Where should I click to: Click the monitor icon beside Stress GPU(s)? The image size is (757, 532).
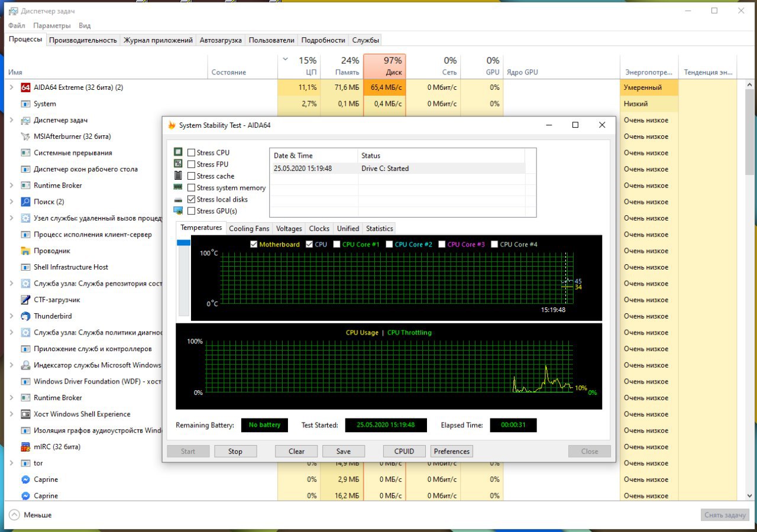tap(178, 211)
